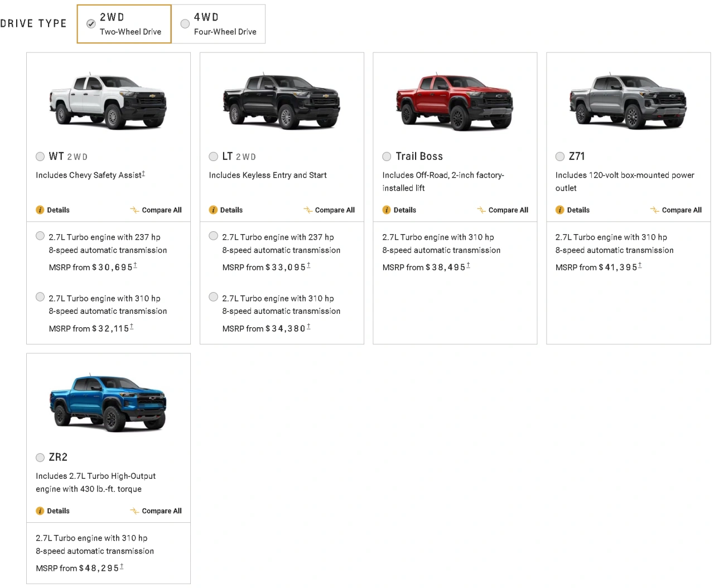Click the red Trail Boss truck image
714x588 pixels.
coord(455,101)
